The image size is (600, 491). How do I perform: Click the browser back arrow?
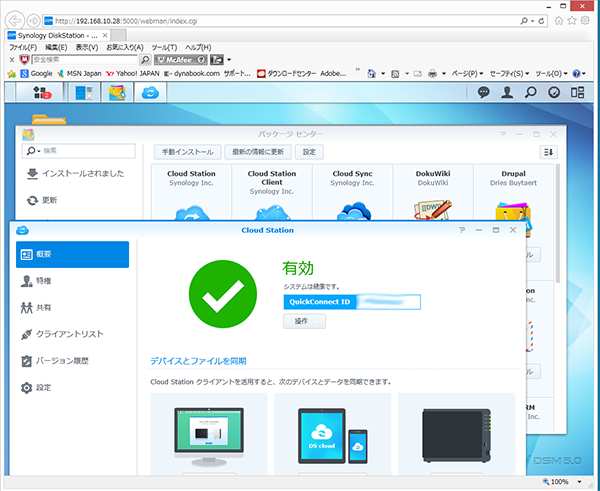coord(15,21)
